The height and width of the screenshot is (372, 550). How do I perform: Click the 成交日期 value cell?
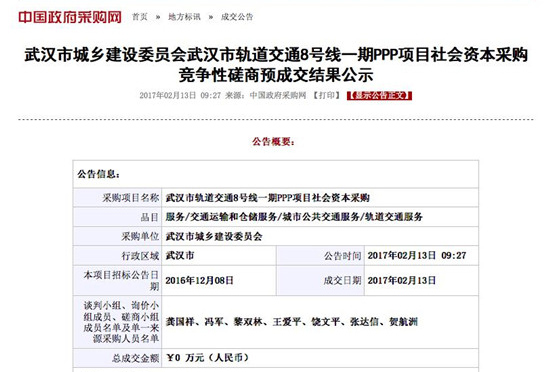click(421, 280)
